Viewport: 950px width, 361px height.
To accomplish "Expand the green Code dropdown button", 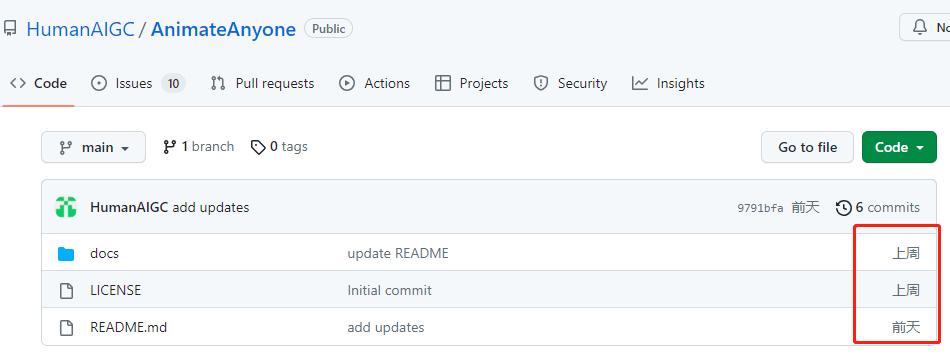I will coord(899,147).
